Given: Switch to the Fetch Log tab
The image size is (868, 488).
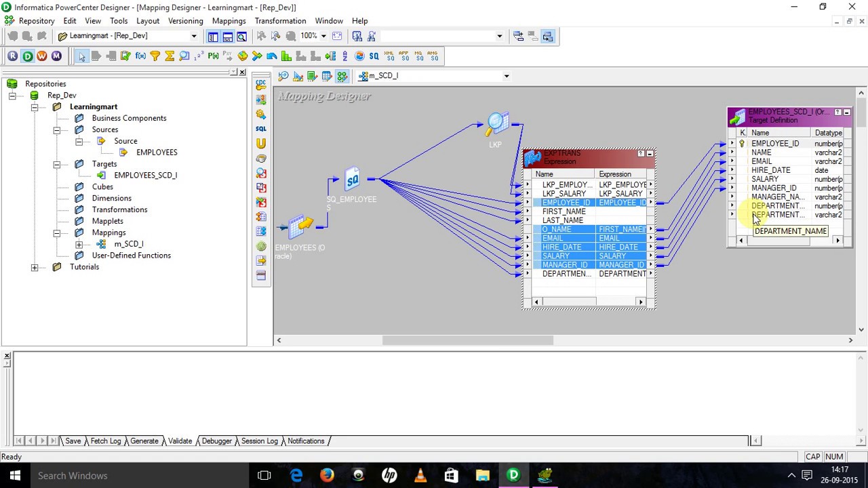Looking at the screenshot, I should (105, 441).
